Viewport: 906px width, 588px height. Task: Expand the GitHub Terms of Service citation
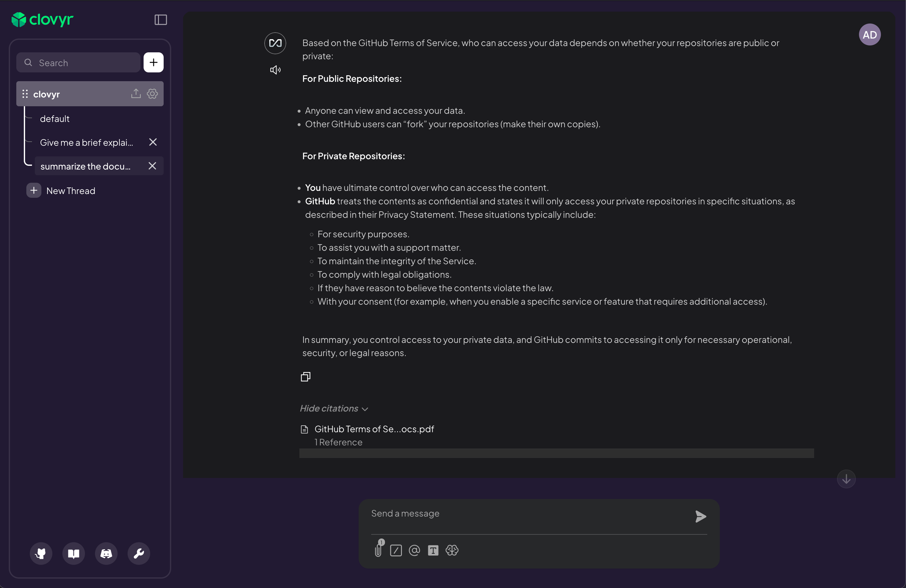[374, 429]
